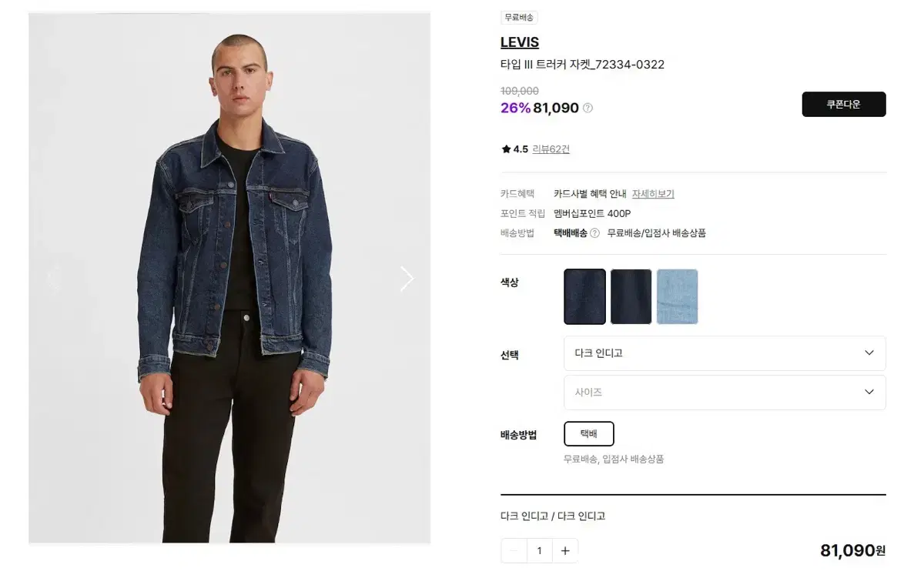924x578 pixels.
Task: Click the 택배배송 help question mark icon
Action: click(594, 233)
